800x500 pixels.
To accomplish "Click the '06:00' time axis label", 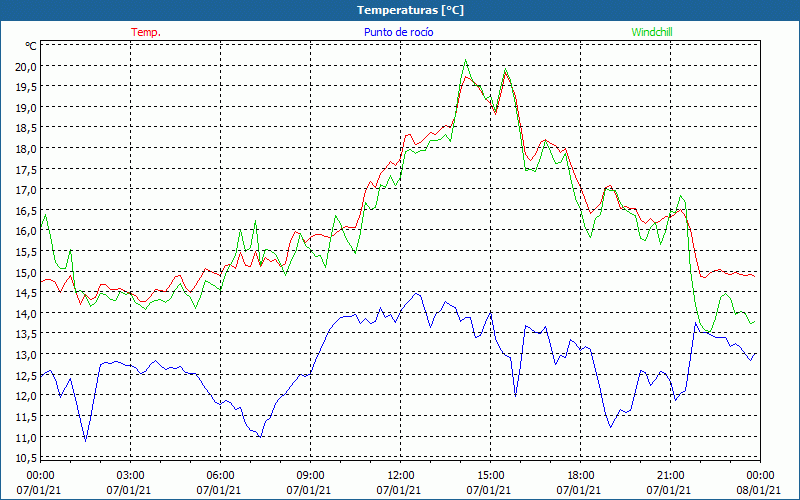I will [220, 476].
